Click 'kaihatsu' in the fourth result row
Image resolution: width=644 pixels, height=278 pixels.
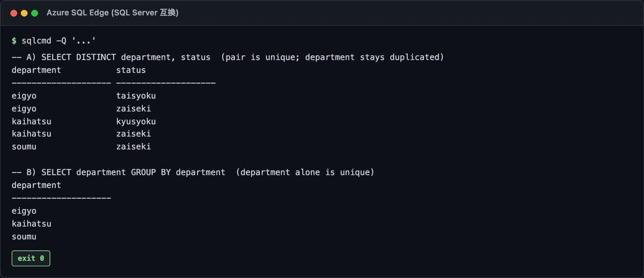31,134
